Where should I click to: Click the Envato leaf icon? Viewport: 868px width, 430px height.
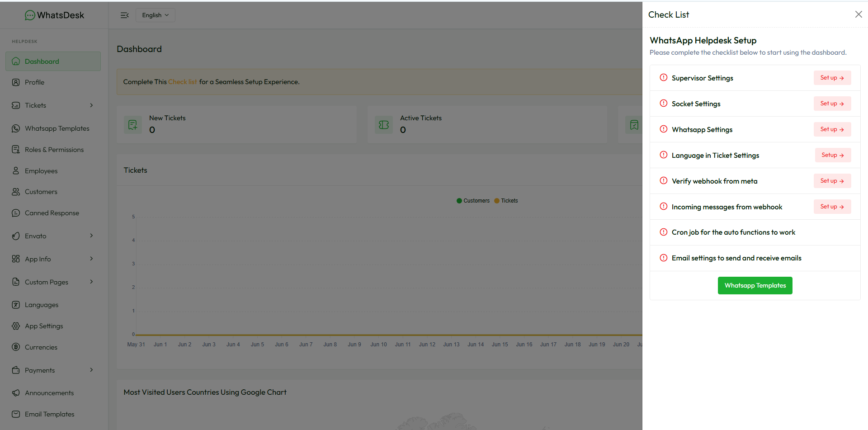[16, 236]
